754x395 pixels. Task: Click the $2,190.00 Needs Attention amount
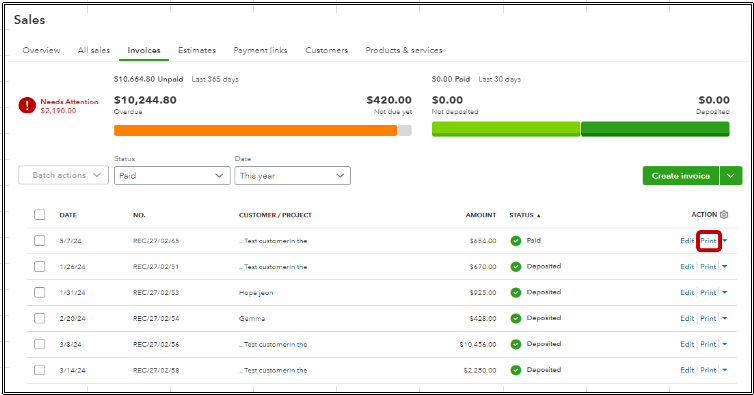[58, 111]
